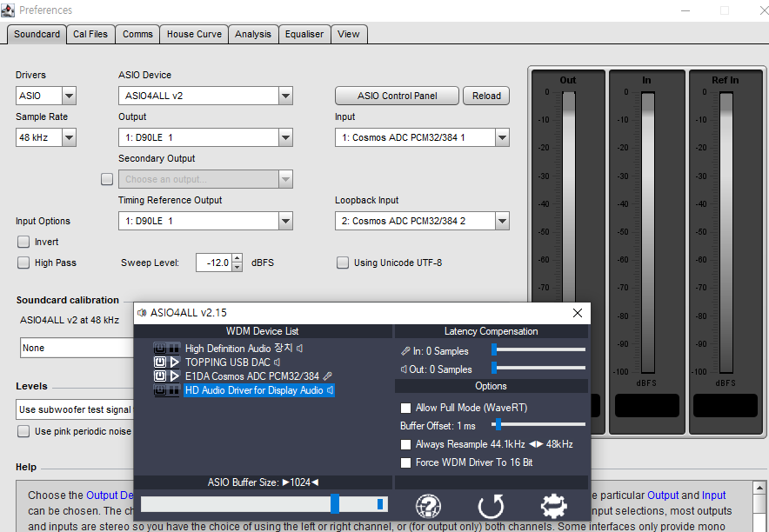The height and width of the screenshot is (532, 769).
Task: Click the Sweep Level value field showing -12.0
Action: [214, 263]
